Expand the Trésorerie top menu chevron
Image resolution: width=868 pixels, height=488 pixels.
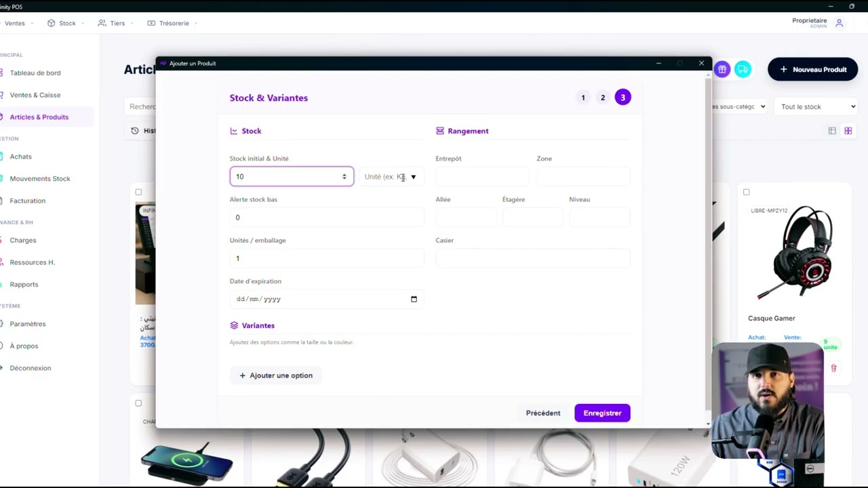click(x=196, y=23)
